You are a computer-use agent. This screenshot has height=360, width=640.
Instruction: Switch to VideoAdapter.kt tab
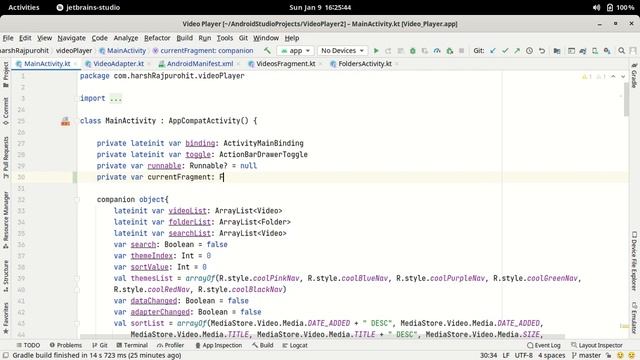point(118,64)
